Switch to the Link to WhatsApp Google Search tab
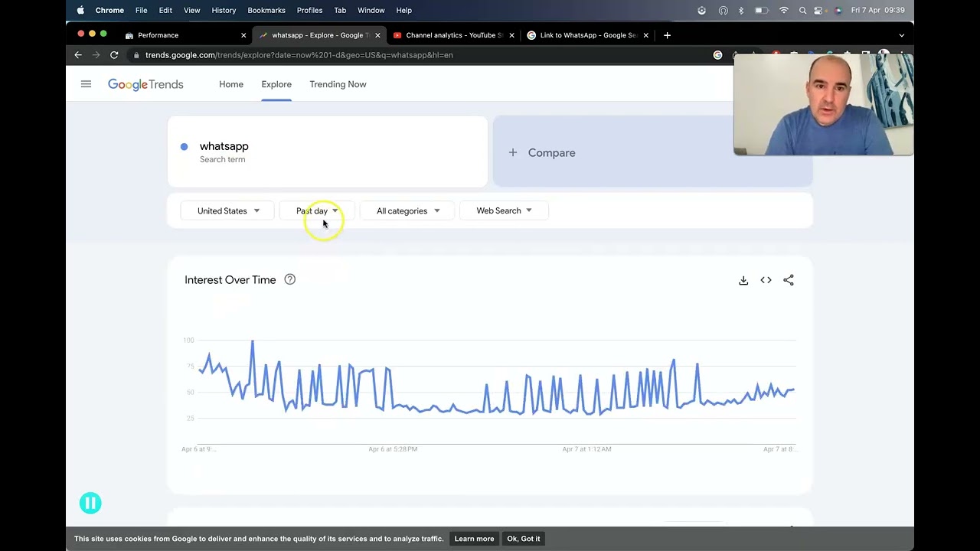The width and height of the screenshot is (980, 551). [586, 35]
